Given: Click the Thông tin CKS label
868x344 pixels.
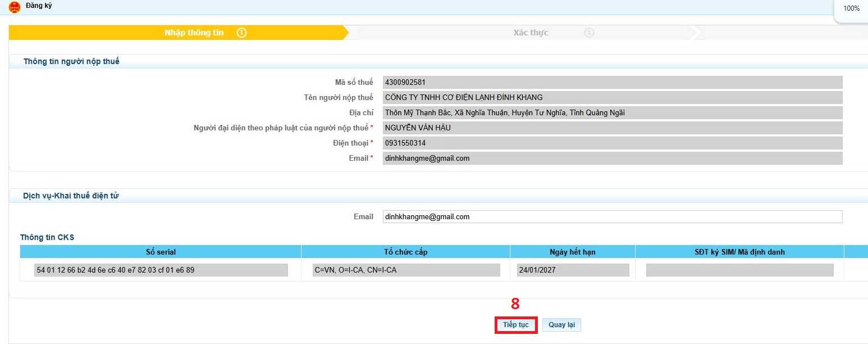Looking at the screenshot, I should tap(47, 238).
